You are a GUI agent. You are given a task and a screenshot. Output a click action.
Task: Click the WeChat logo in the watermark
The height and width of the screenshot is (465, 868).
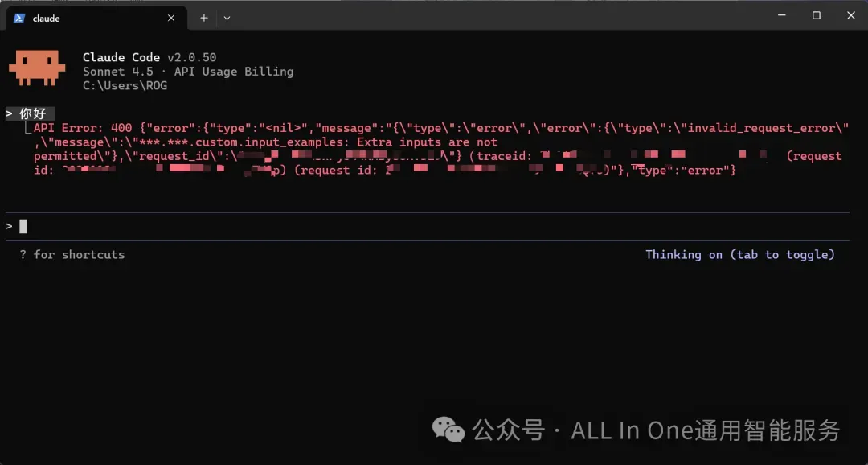pyautogui.click(x=448, y=430)
